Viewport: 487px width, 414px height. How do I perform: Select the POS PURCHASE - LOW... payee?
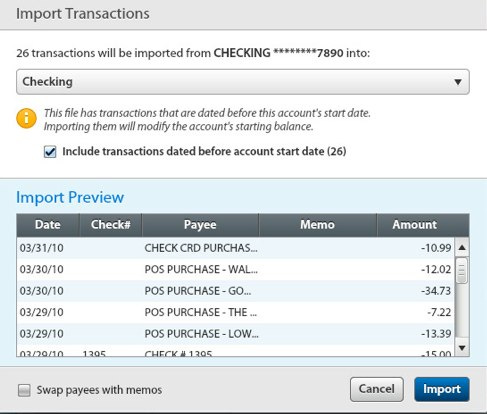(201, 334)
